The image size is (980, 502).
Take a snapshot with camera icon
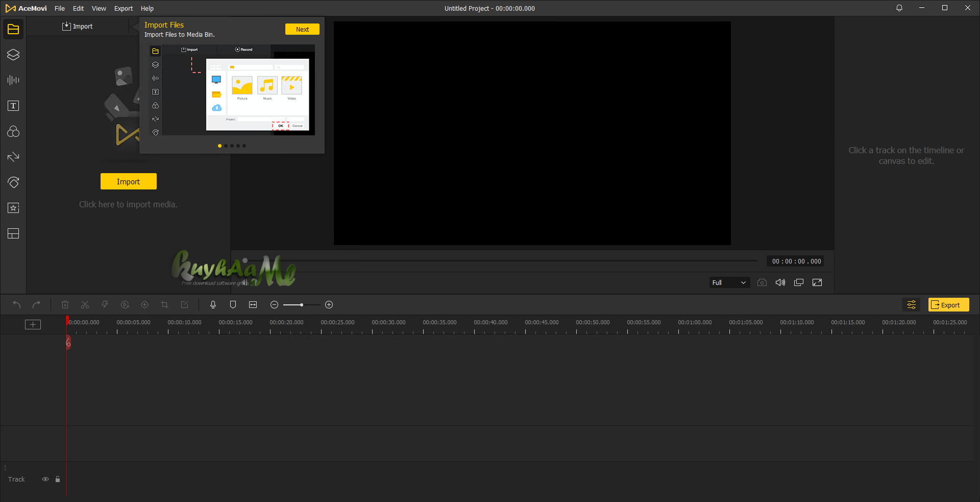[762, 282]
